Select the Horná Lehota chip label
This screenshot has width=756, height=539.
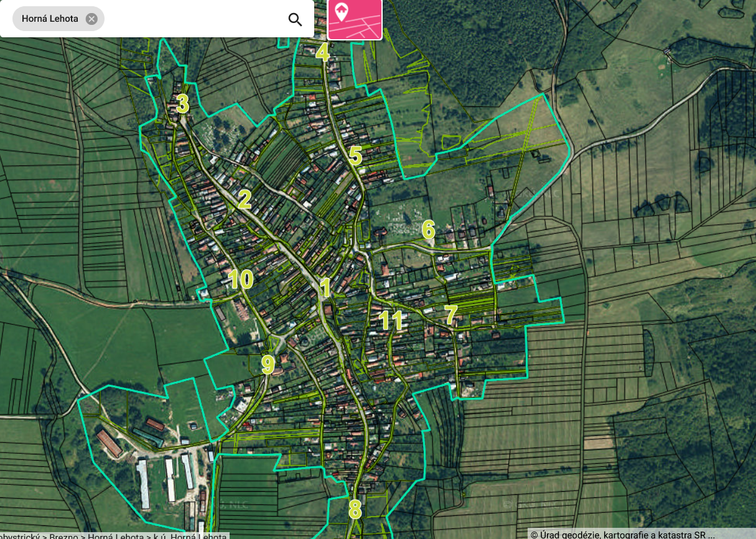(x=50, y=19)
